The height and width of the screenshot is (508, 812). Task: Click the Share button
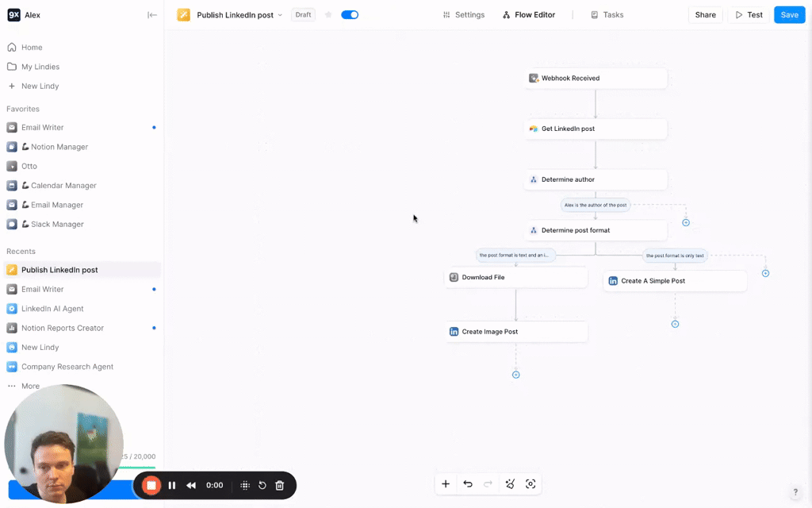[x=705, y=15]
